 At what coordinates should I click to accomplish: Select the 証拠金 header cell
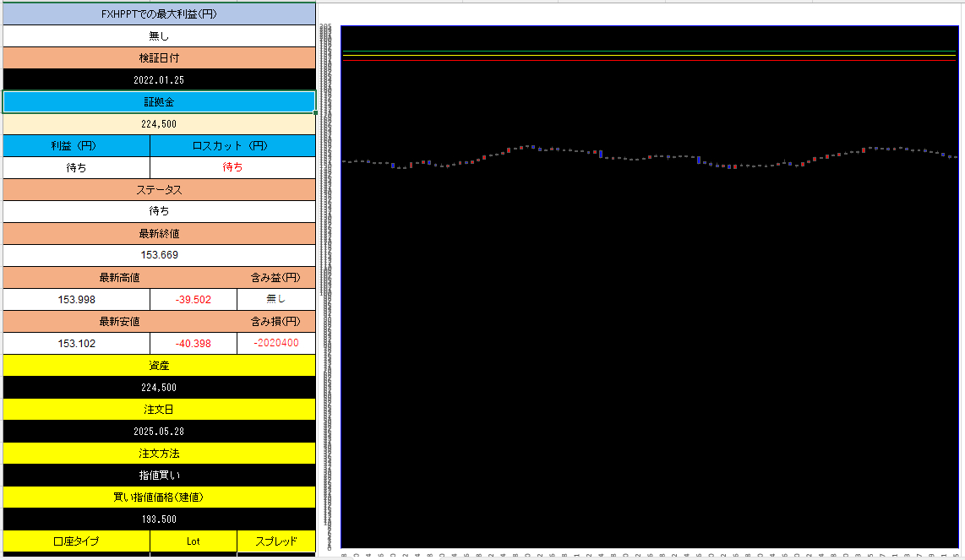click(x=159, y=102)
